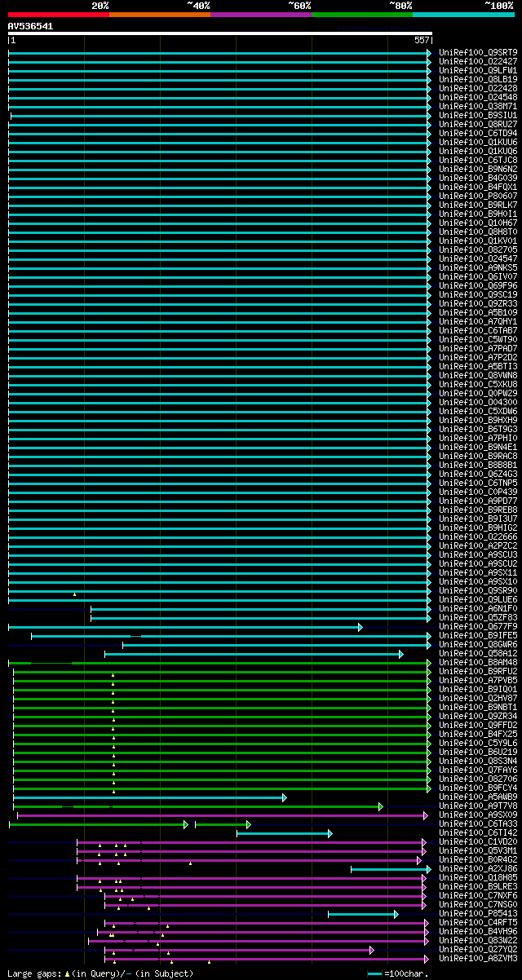522x980 pixels.
Task: Click the cyan ~100% identity legend segment
Action: point(463,15)
